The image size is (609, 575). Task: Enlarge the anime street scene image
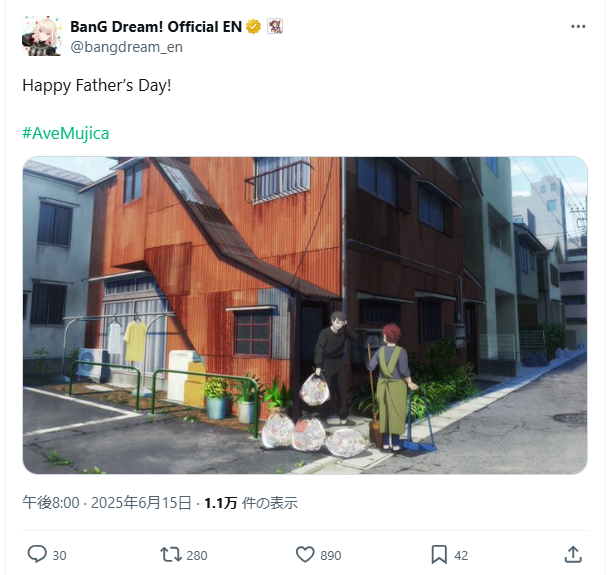click(305, 315)
